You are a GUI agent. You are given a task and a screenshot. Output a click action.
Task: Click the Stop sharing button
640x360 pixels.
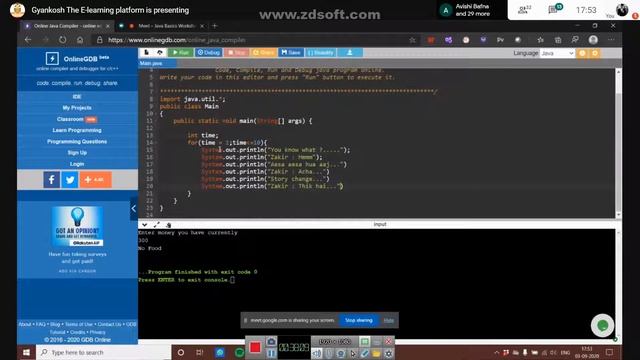point(359,320)
